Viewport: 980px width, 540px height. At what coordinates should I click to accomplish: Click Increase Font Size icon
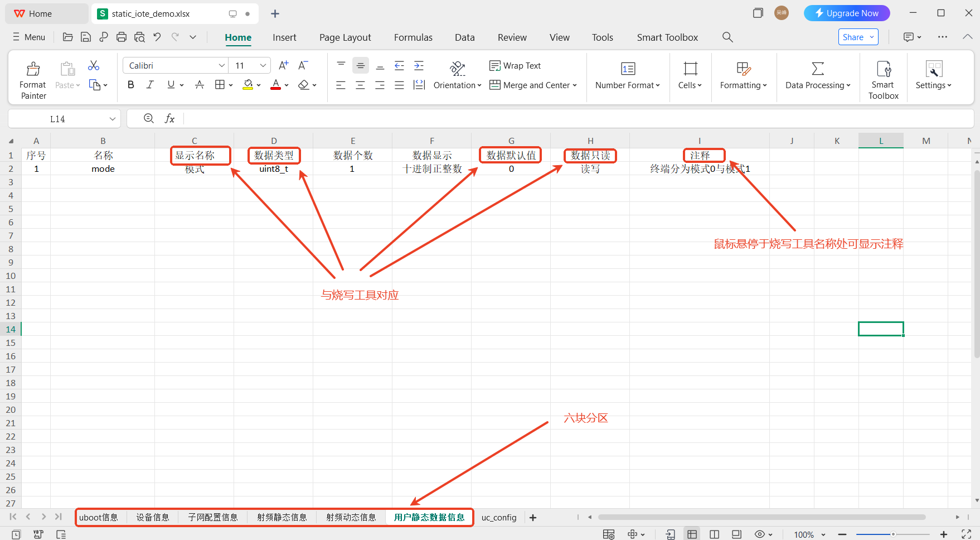(x=283, y=65)
